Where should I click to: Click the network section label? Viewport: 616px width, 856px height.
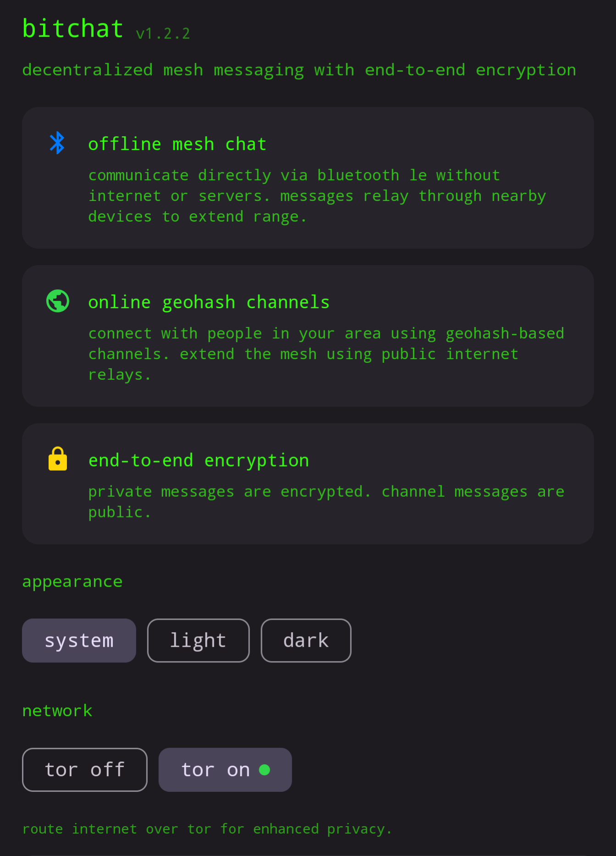[x=57, y=711]
